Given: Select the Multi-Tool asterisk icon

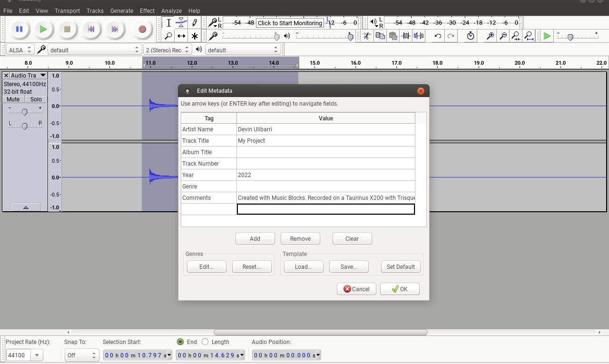Looking at the screenshot, I should click(x=195, y=36).
